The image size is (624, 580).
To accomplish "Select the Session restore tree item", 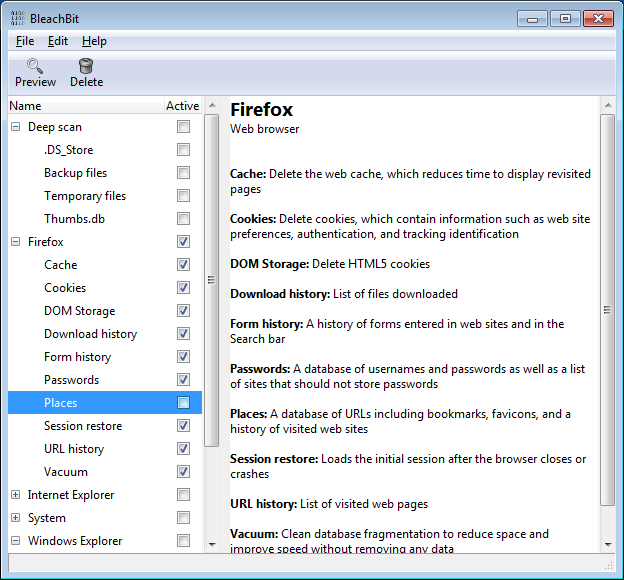I will click(x=83, y=426).
